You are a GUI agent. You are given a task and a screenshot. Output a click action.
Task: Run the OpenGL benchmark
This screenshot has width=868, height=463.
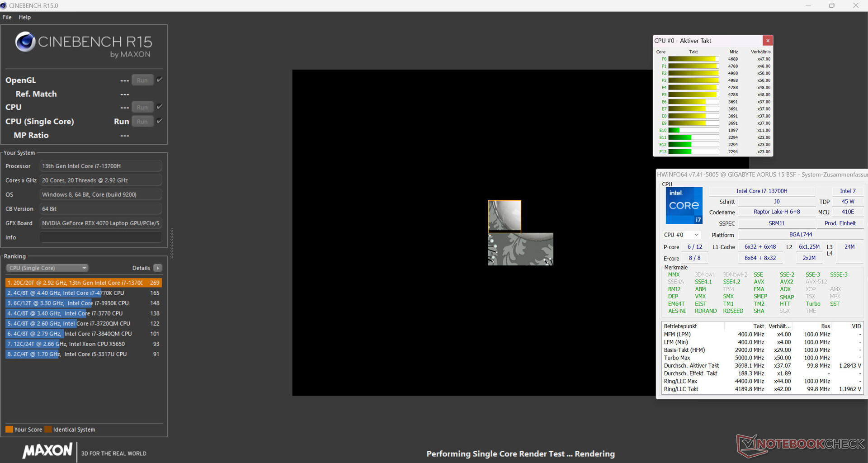click(142, 80)
